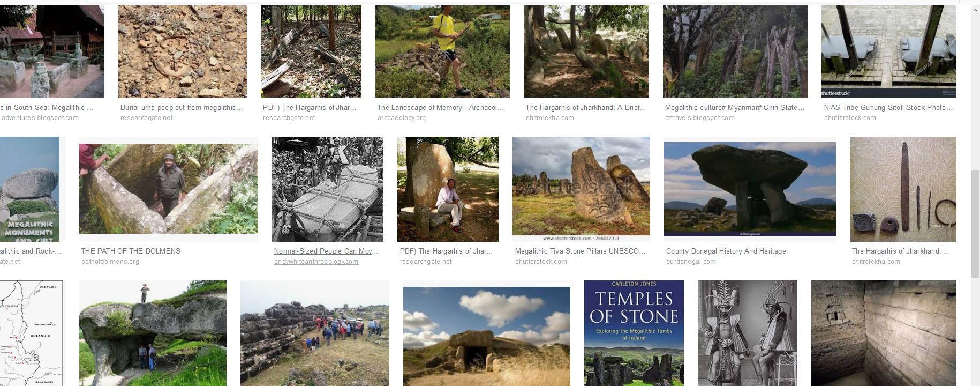Click the chitrolekha.com link under iron artifacts
The image size is (980, 386).
(876, 262)
